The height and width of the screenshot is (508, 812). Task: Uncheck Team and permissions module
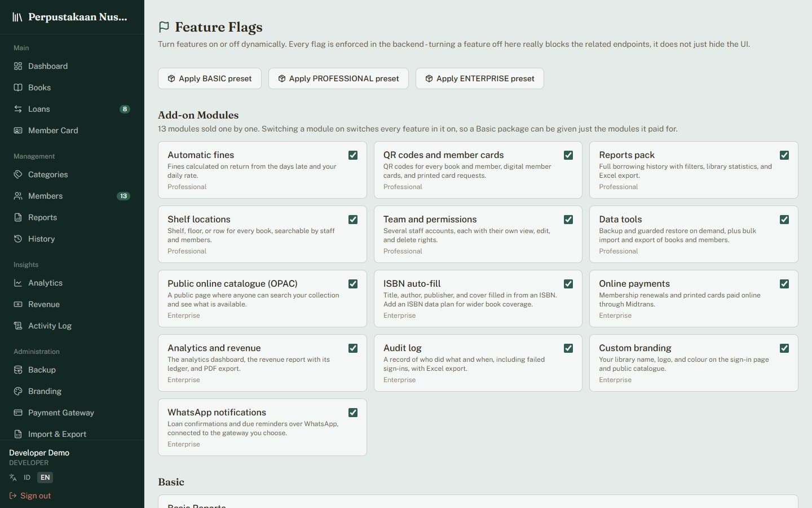(568, 220)
